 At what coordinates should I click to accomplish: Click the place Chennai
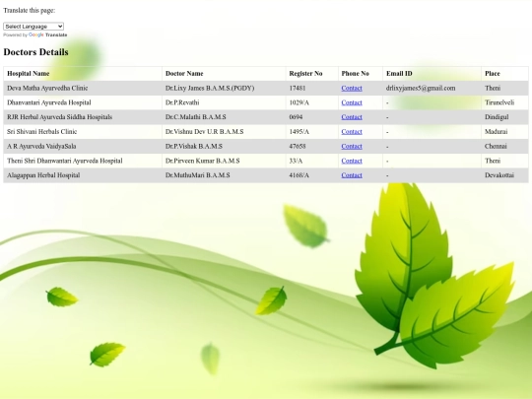(496, 146)
